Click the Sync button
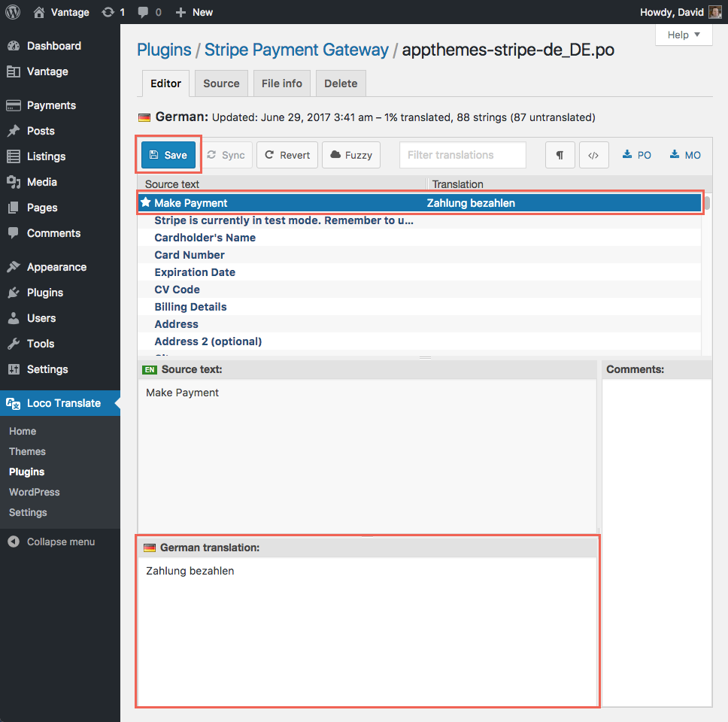The height and width of the screenshot is (722, 728). tap(226, 155)
